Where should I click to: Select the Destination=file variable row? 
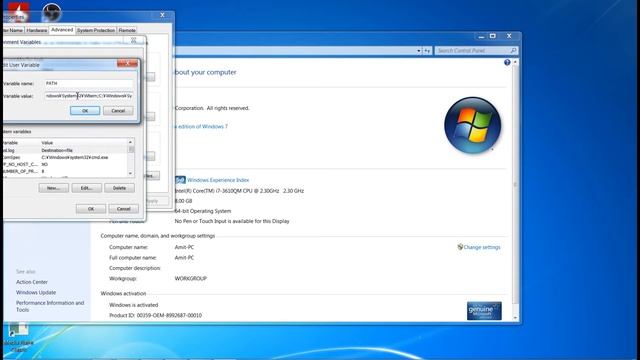click(64, 150)
